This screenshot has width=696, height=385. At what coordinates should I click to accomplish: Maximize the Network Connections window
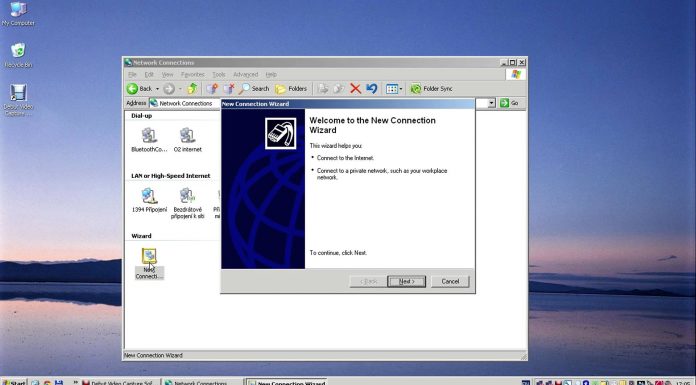pyautogui.click(x=513, y=63)
